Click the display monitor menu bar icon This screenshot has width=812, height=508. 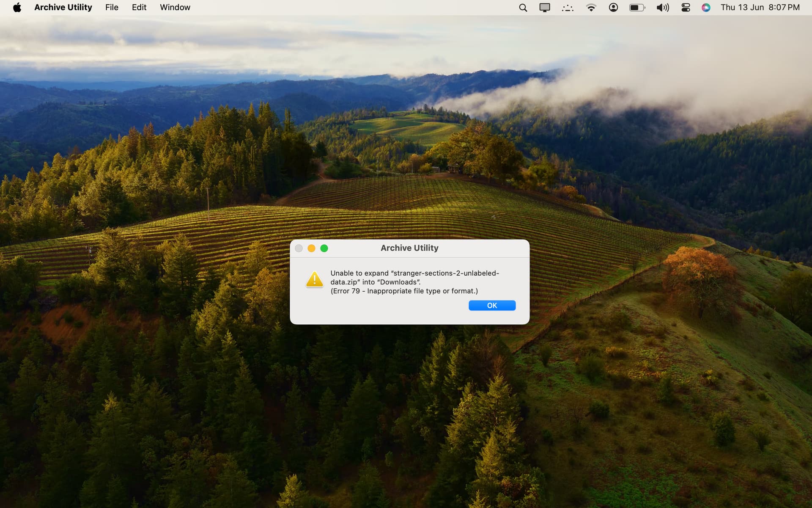click(x=545, y=8)
